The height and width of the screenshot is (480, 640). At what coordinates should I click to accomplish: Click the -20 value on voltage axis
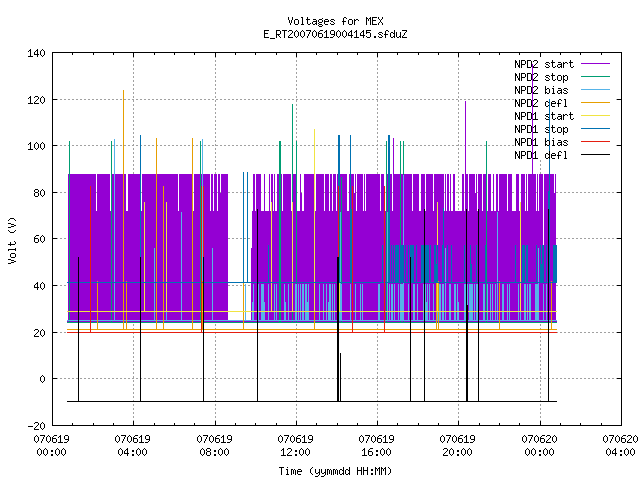point(36,426)
